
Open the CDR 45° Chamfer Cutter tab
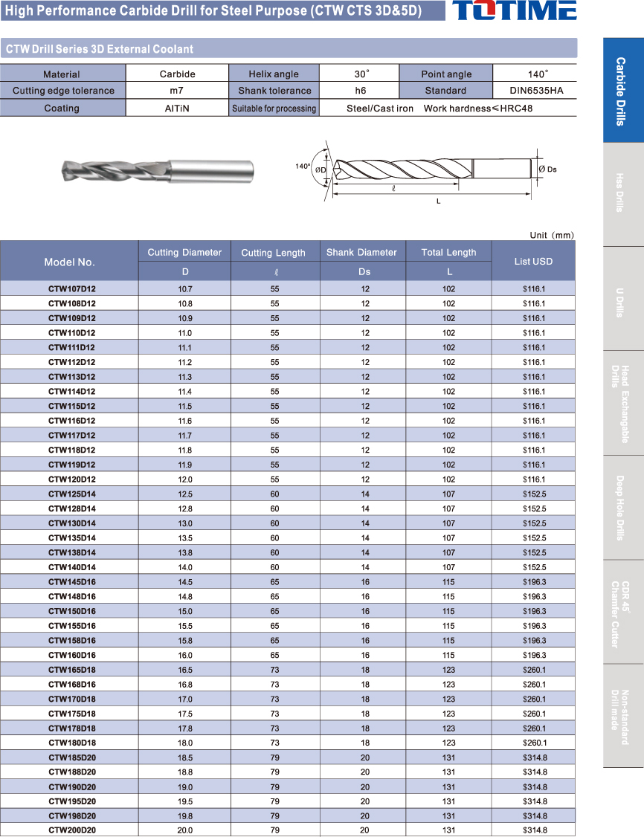coord(622,611)
